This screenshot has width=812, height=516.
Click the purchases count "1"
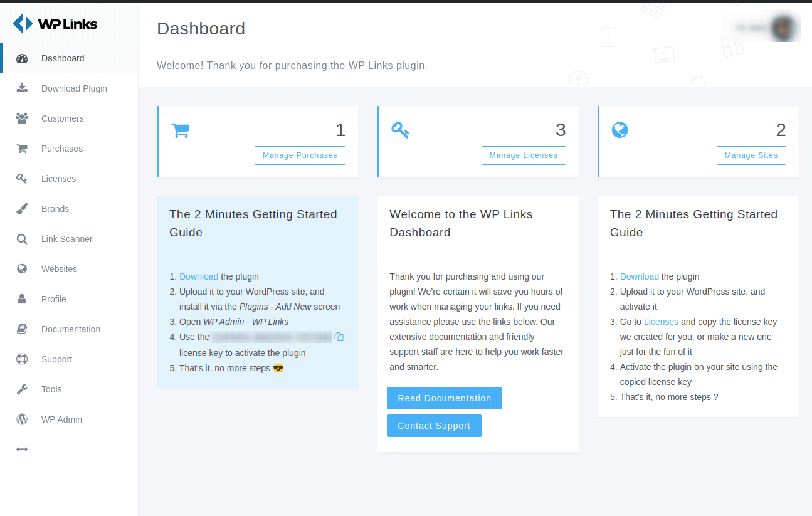(340, 130)
